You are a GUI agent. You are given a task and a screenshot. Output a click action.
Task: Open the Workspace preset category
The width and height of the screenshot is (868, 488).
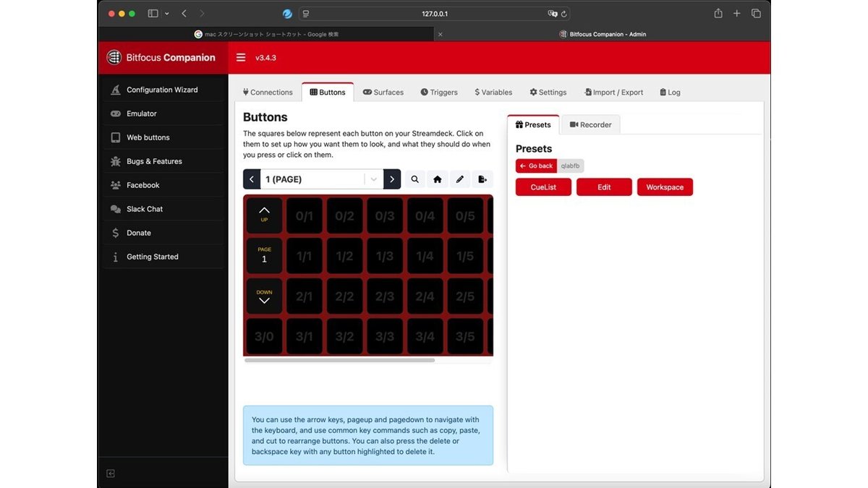pos(665,187)
